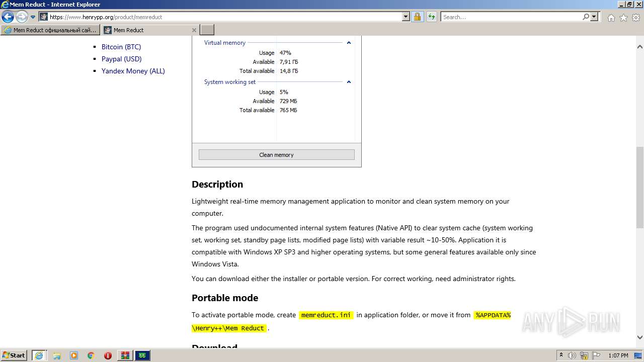Open Favorites with the star icon
Screen dimensions: 644x362
tap(623, 18)
